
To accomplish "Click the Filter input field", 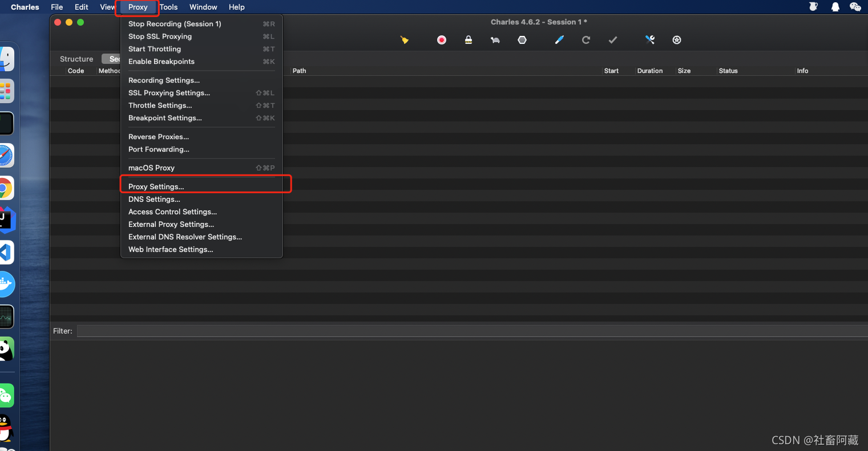I will coord(473,331).
